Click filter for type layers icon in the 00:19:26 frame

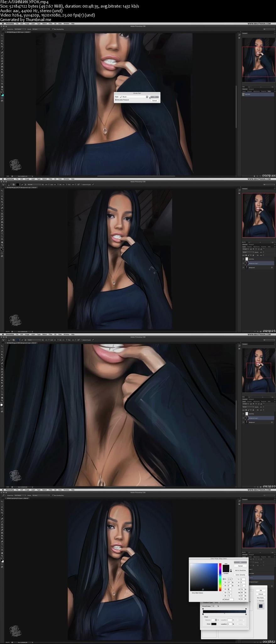(256, 249)
